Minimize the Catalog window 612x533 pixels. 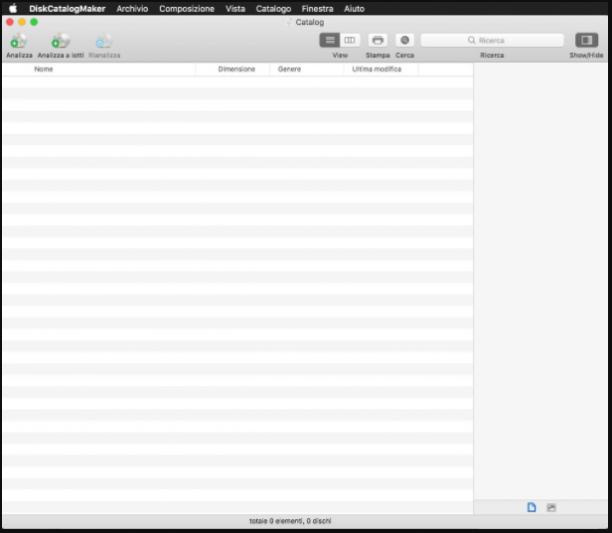[x=22, y=22]
